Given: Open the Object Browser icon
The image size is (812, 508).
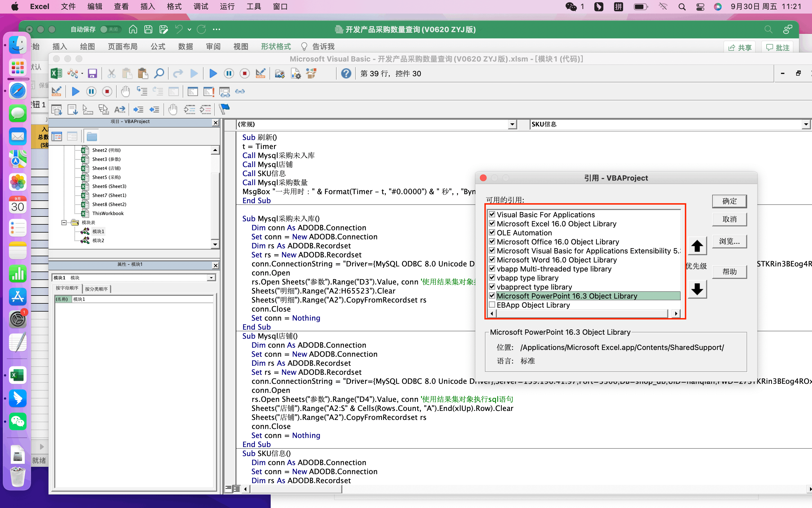Looking at the screenshot, I should click(311, 74).
